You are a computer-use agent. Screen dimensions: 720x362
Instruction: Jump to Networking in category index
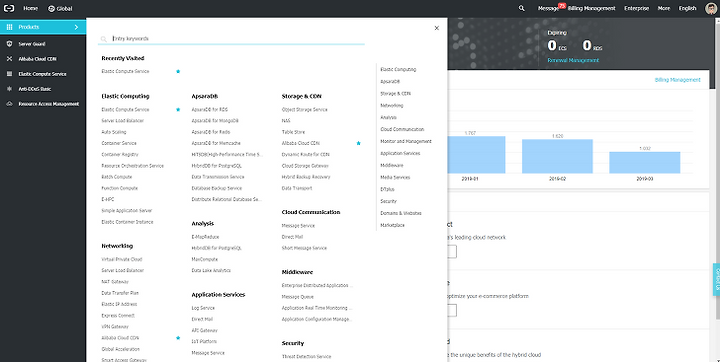coord(392,105)
